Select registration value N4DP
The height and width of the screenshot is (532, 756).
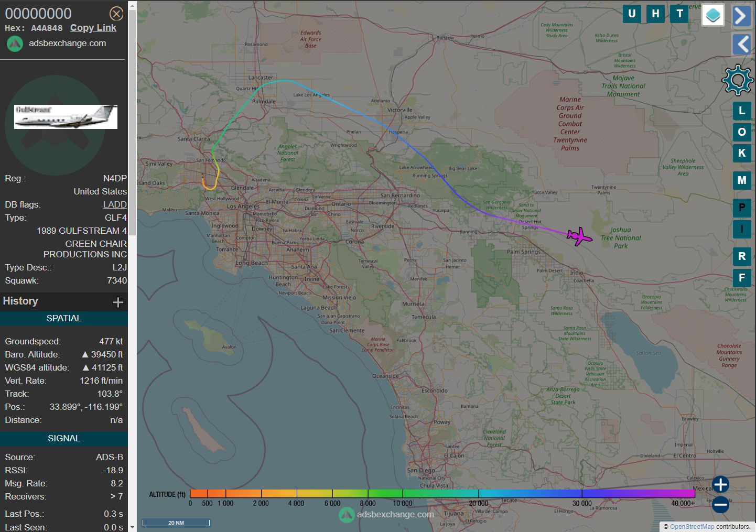115,178
